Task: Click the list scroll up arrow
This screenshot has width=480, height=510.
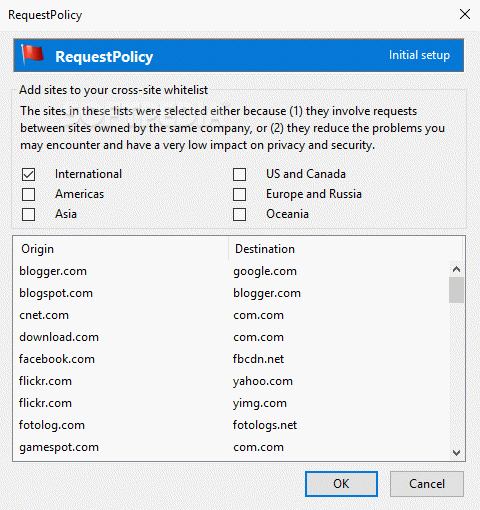Action: [456, 269]
